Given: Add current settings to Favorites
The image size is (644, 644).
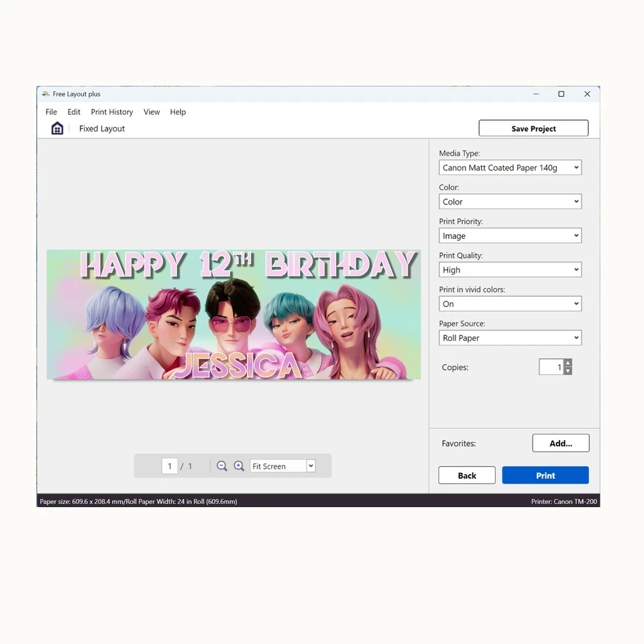Looking at the screenshot, I should [561, 443].
